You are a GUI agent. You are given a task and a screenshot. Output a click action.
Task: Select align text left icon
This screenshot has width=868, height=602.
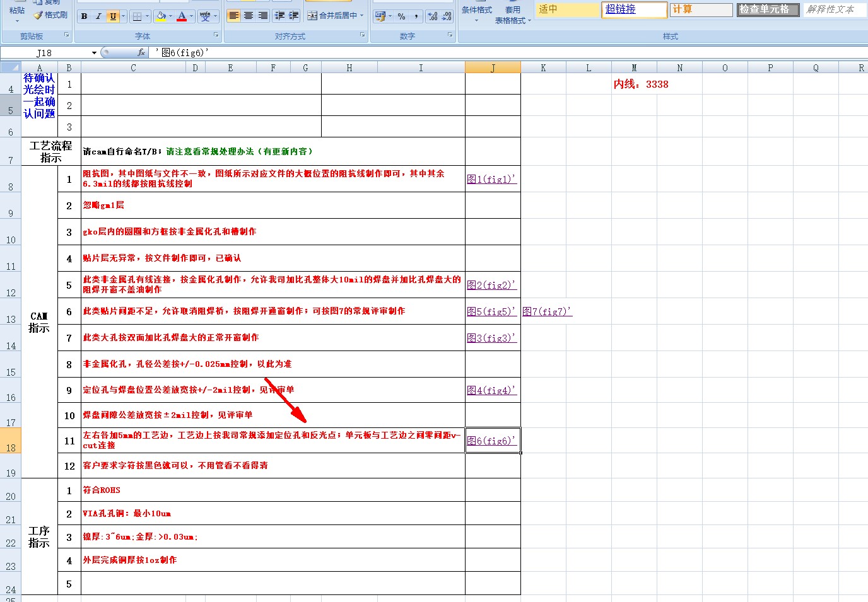coord(233,16)
